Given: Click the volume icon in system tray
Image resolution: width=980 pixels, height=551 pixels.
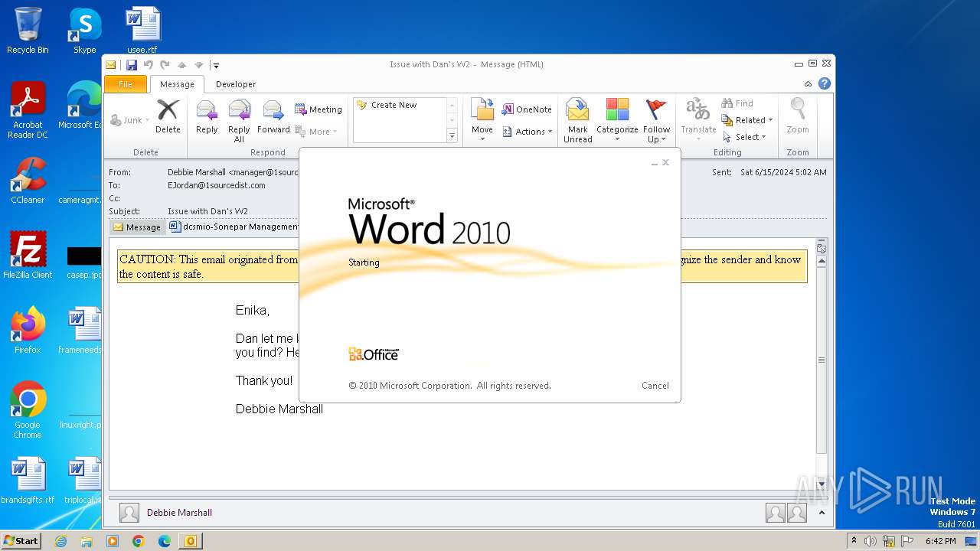Looking at the screenshot, I should pos(871,541).
